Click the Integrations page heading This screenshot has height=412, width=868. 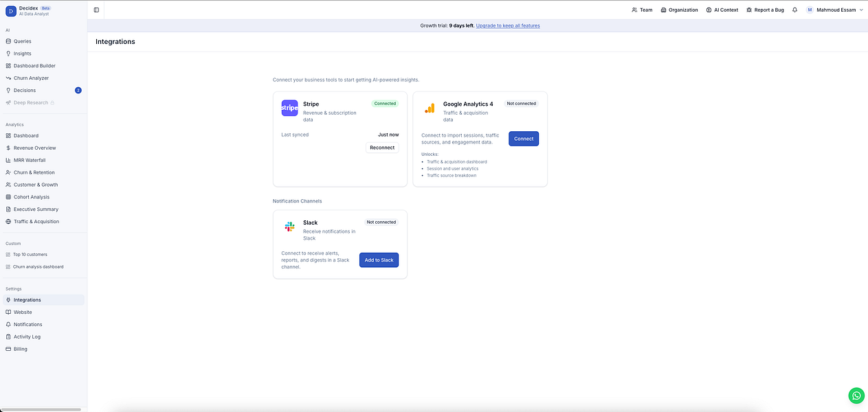115,42
